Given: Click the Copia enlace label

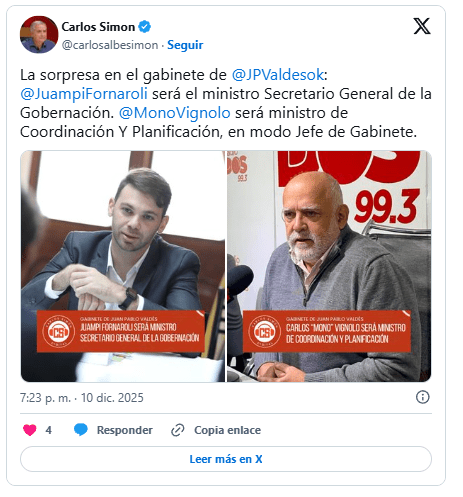Looking at the screenshot, I should [x=227, y=430].
